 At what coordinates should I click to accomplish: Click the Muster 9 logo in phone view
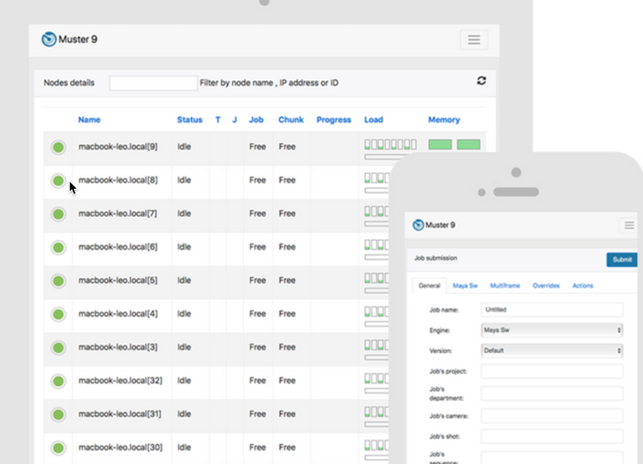[434, 225]
